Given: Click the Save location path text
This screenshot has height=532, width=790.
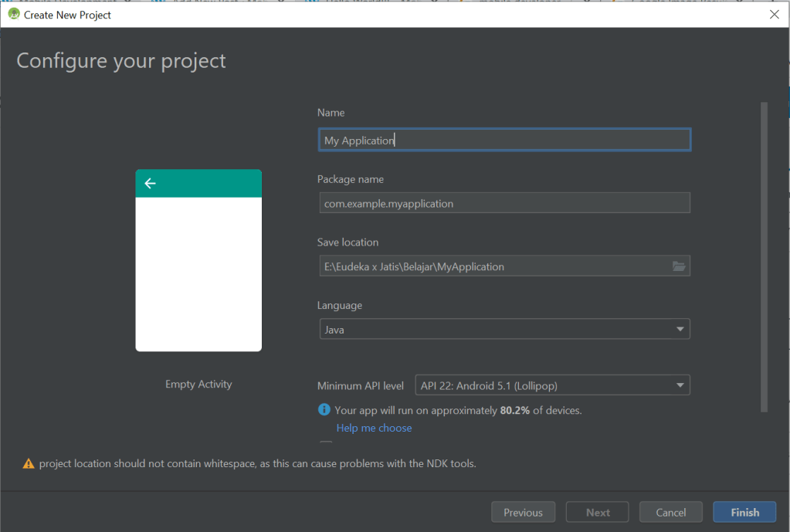Looking at the screenshot, I should point(414,266).
